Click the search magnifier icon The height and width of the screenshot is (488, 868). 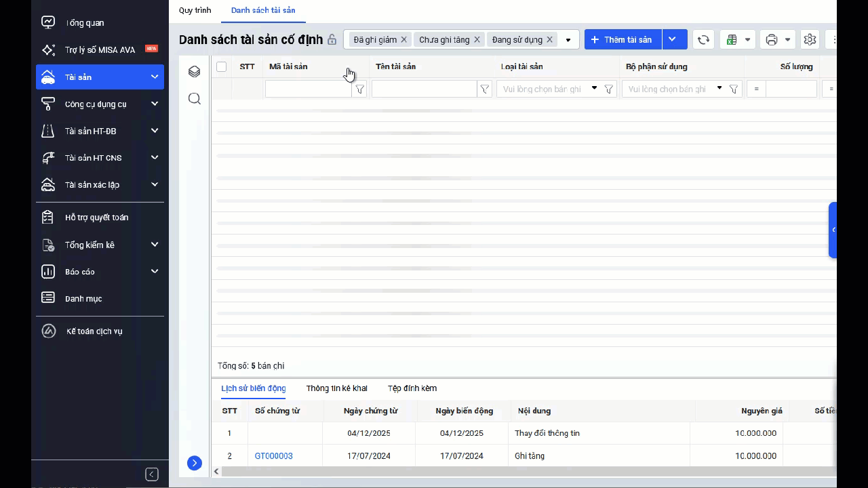195,99
